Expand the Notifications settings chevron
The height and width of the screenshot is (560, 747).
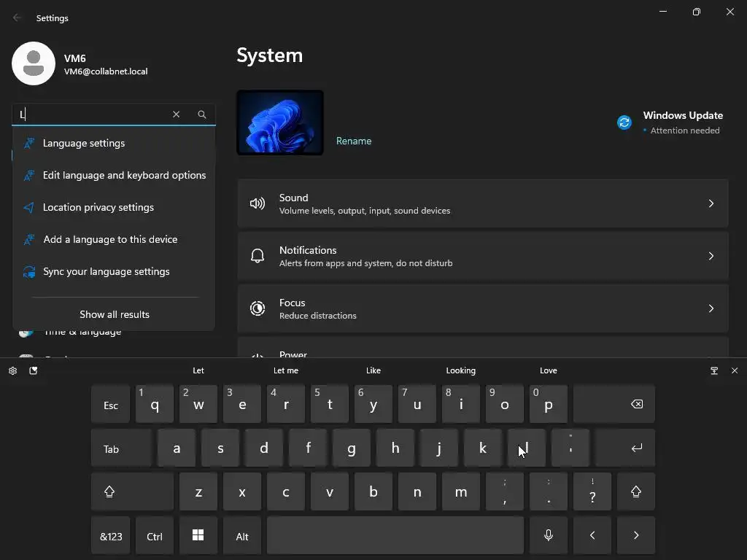click(711, 256)
